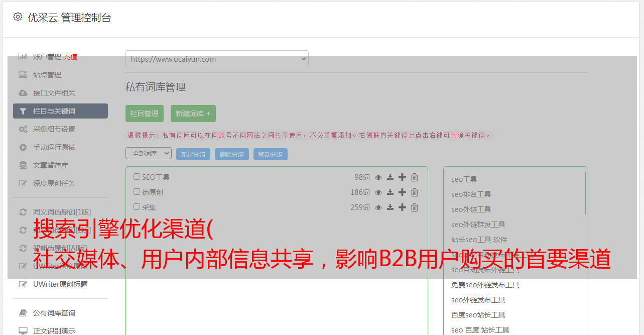Select keyword seo外链发布工具
644x335 pixels.
click(x=478, y=300)
